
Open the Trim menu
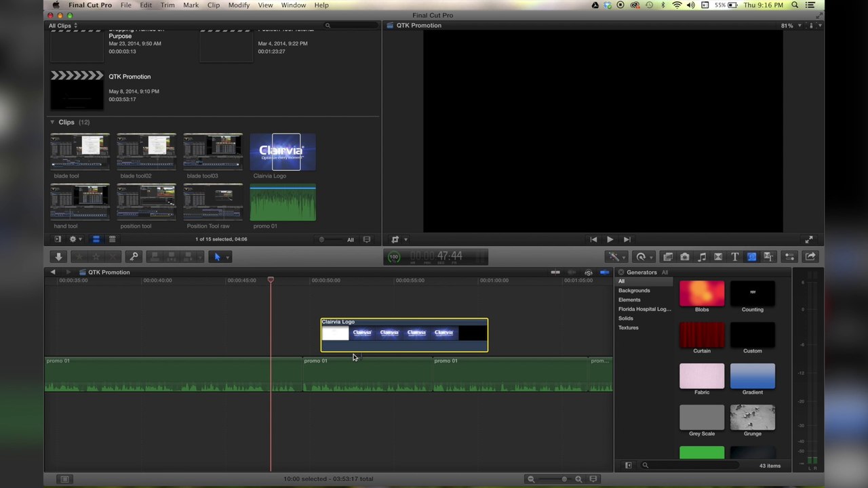point(167,5)
